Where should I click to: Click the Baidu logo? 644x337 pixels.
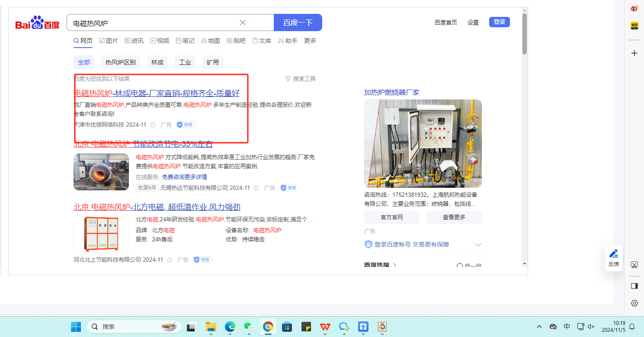pos(37,22)
